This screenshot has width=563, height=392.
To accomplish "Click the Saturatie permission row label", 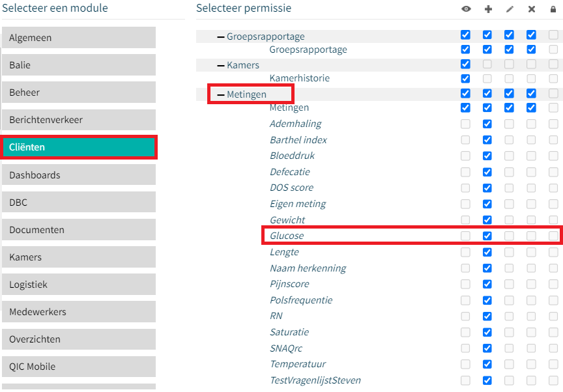I will point(289,332).
